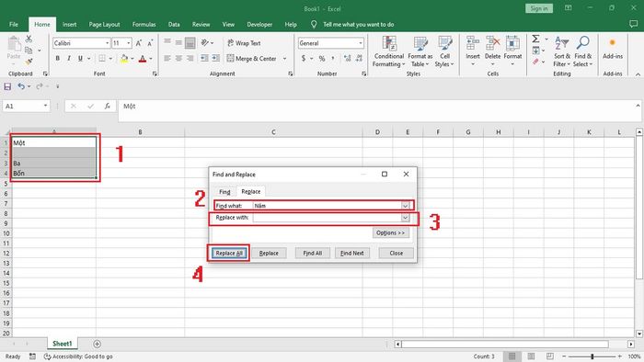This screenshot has height=362, width=644.
Task: Click the Sign in button
Action: point(539,8)
